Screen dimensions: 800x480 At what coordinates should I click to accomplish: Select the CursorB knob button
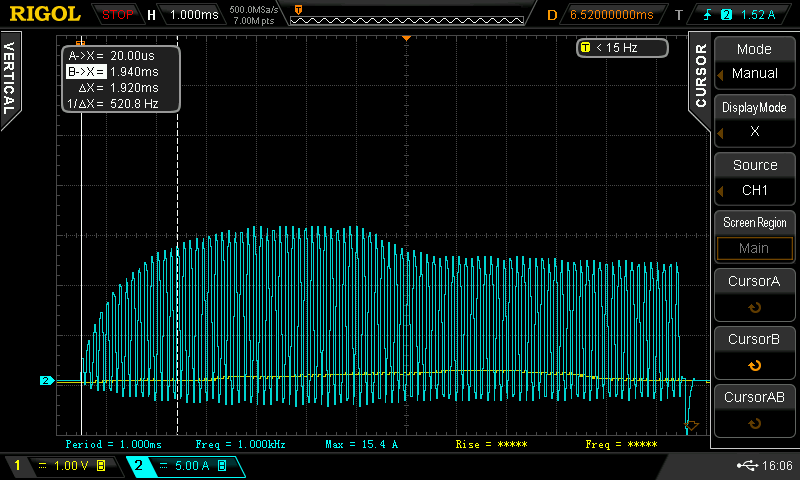754,352
